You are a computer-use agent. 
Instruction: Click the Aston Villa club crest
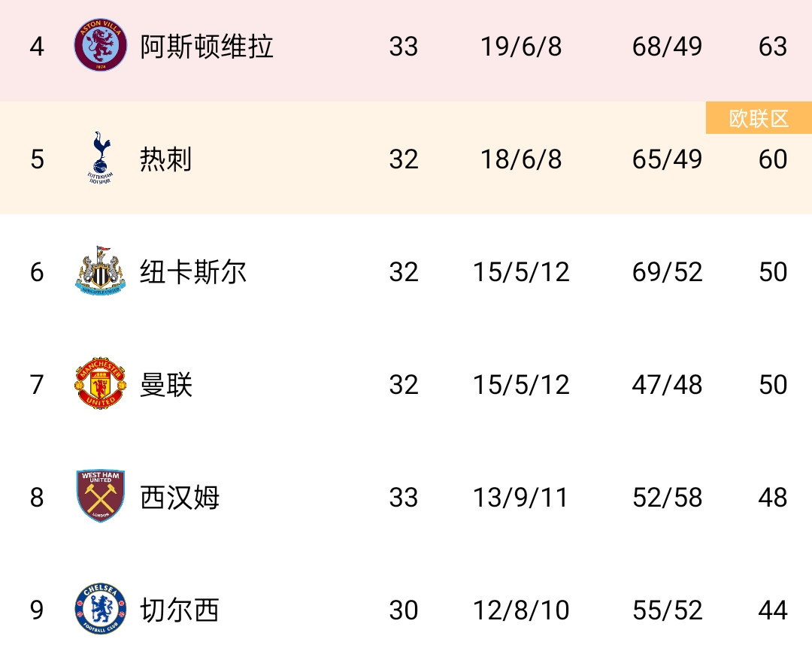(101, 47)
